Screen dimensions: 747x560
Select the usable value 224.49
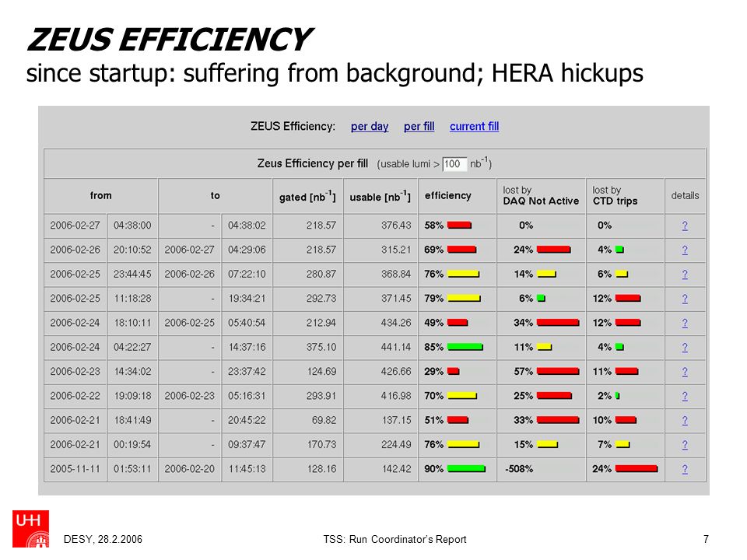tap(396, 444)
